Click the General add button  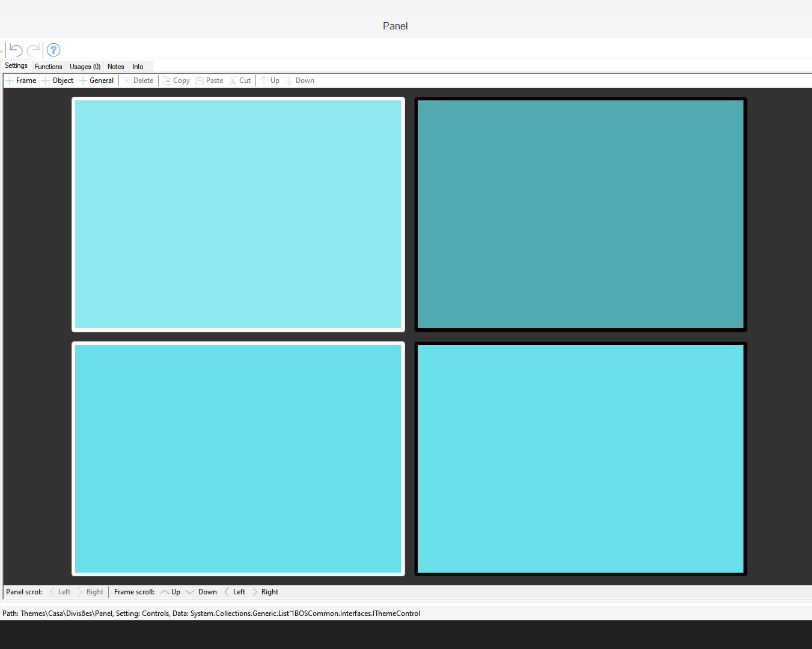click(x=96, y=81)
